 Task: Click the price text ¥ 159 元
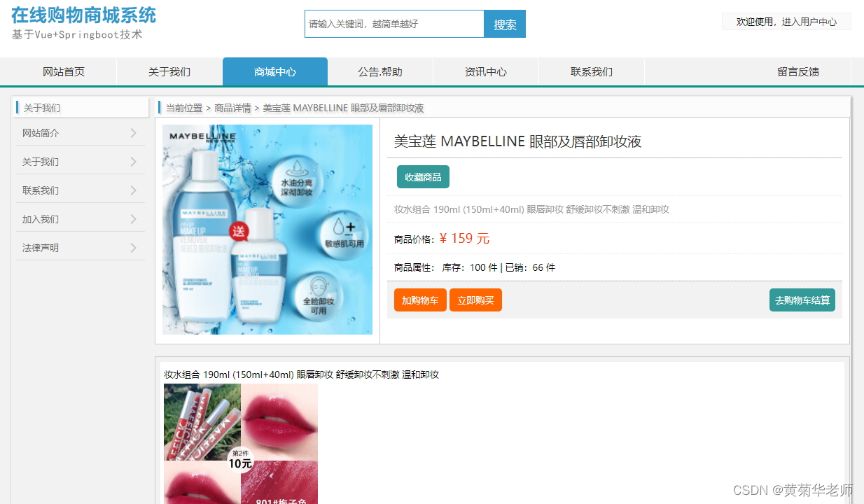point(465,239)
